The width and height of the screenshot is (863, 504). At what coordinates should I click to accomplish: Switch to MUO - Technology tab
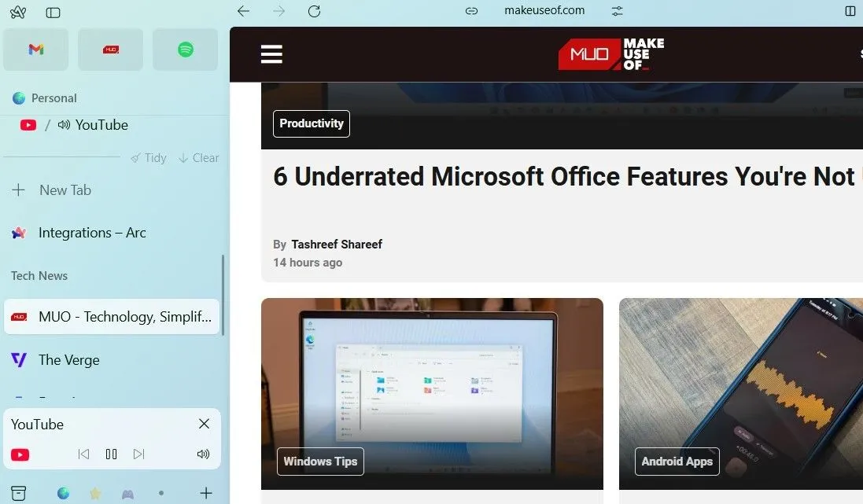click(112, 316)
